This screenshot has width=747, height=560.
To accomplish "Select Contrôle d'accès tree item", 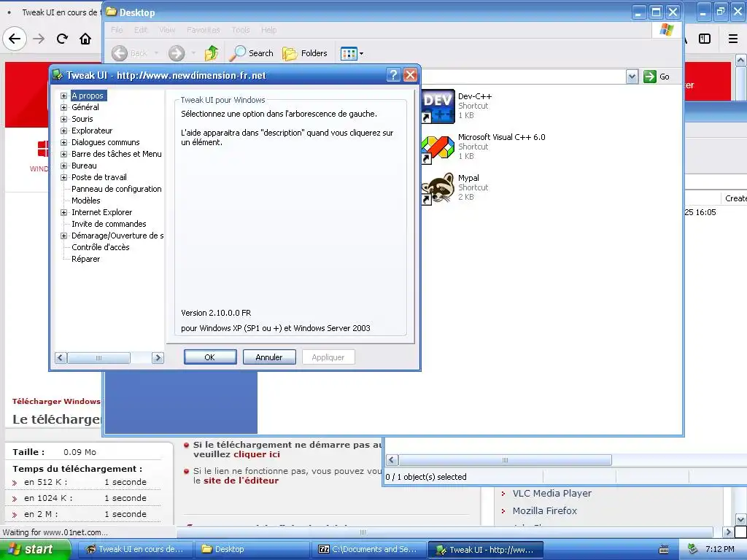I will [100, 247].
